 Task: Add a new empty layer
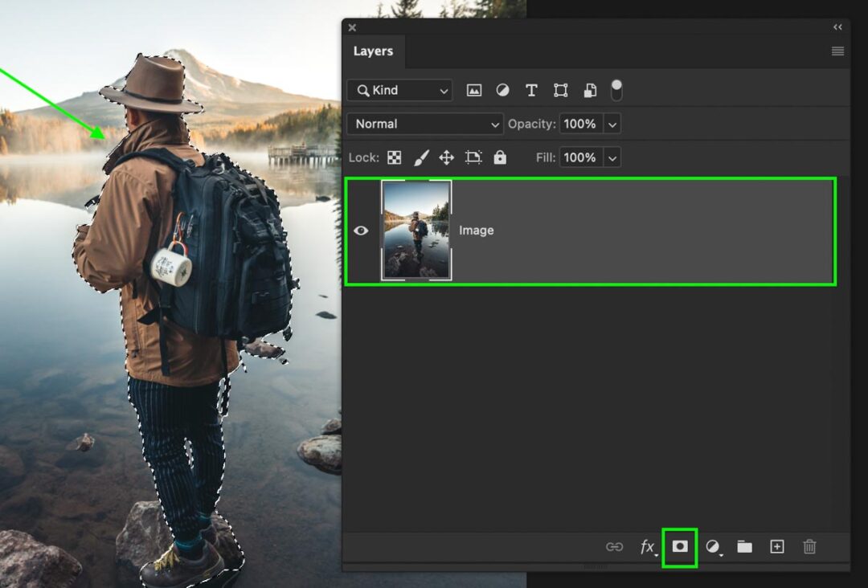click(x=776, y=547)
